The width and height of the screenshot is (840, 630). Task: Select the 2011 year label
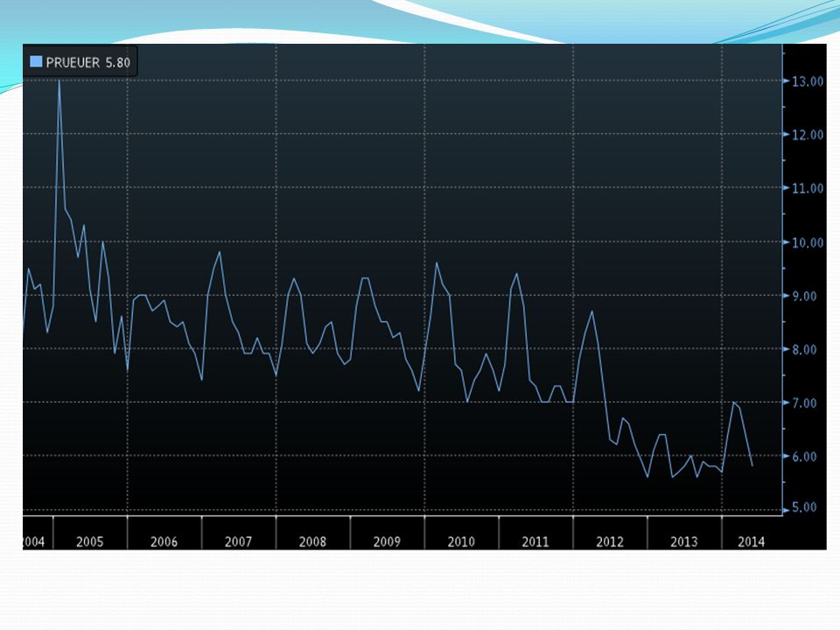[x=535, y=542]
